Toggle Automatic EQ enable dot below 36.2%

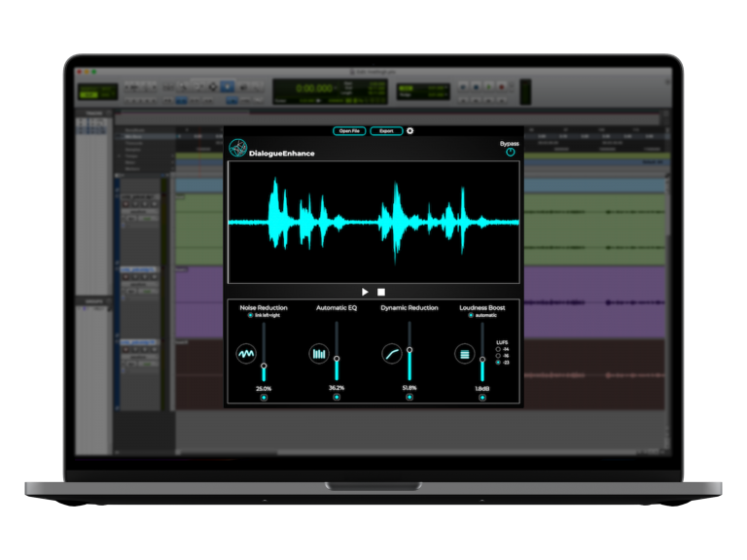pyautogui.click(x=337, y=397)
